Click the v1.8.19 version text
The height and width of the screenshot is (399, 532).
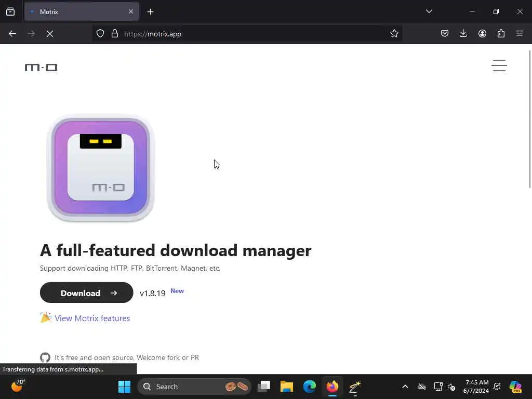click(x=152, y=294)
